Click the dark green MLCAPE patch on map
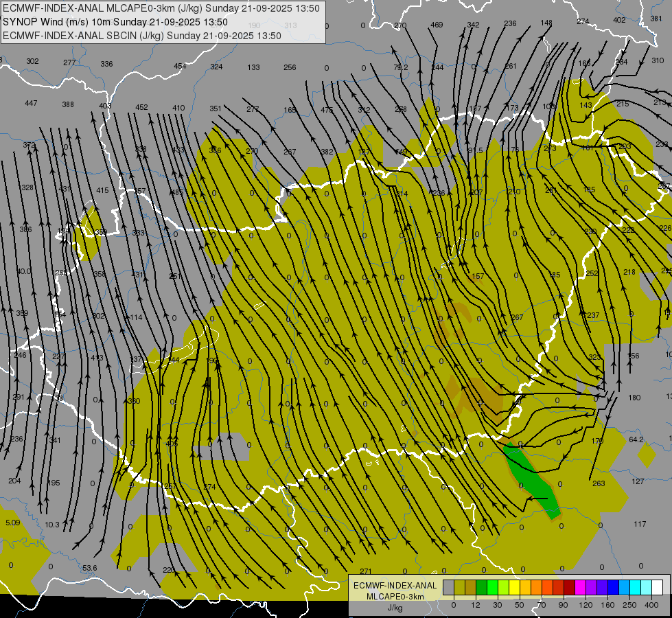Screen dimensions: 672x618 coord(531,479)
